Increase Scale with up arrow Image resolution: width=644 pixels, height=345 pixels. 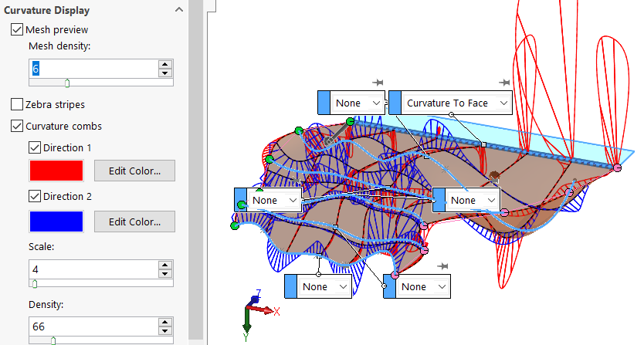(165, 265)
